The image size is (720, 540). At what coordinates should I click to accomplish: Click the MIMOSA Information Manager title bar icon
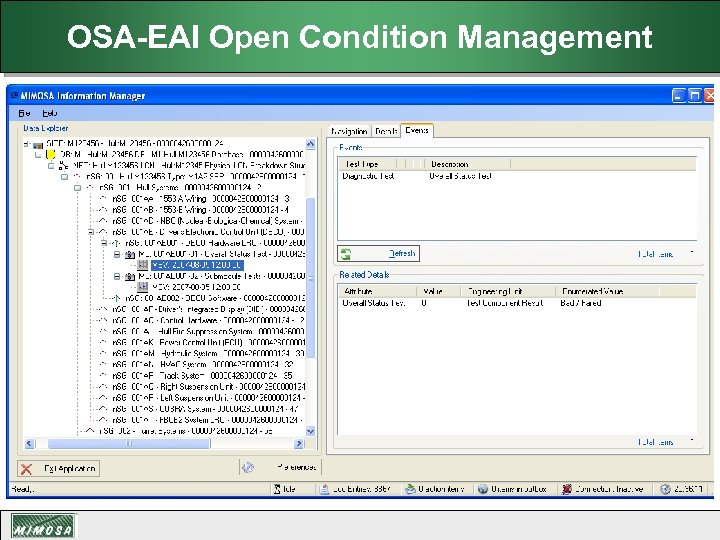14,96
